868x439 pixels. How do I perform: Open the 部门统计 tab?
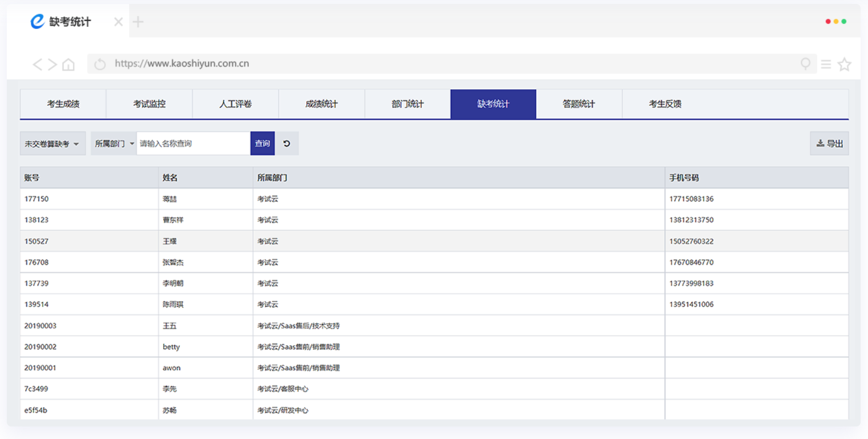tap(408, 104)
